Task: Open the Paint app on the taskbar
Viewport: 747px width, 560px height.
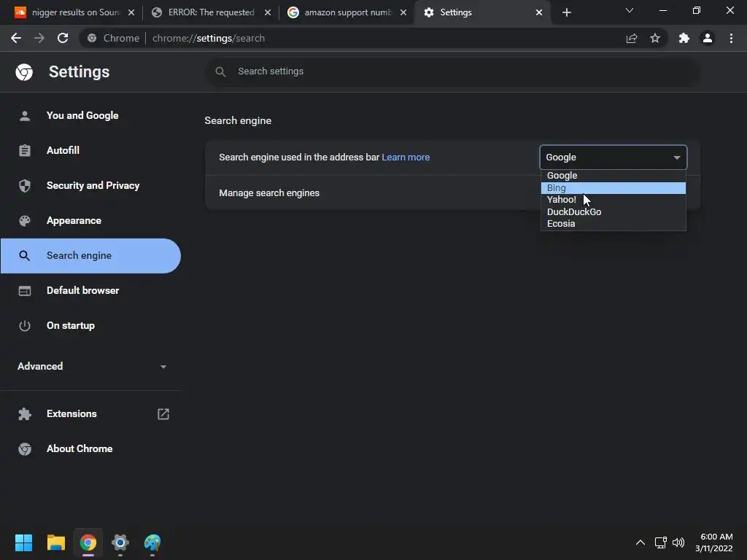Action: pyautogui.click(x=152, y=542)
